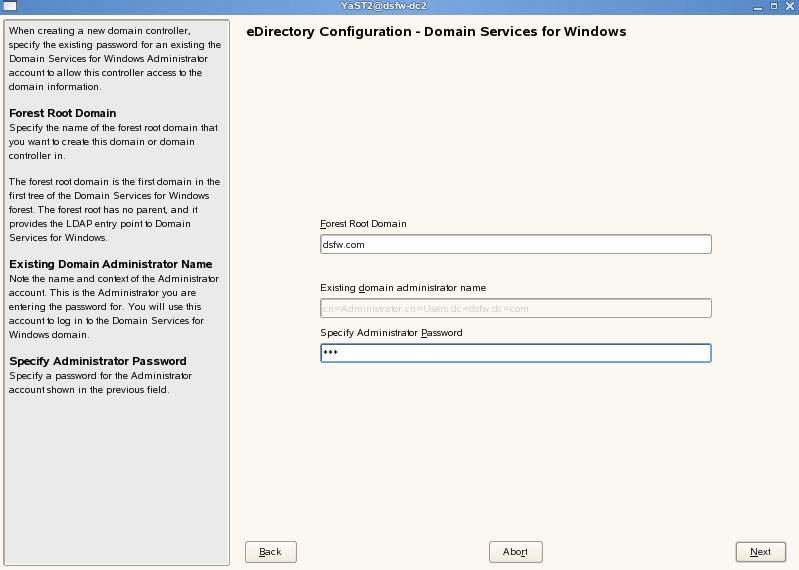
Task: Abort the eDirectory configuration wizard
Action: click(x=515, y=552)
